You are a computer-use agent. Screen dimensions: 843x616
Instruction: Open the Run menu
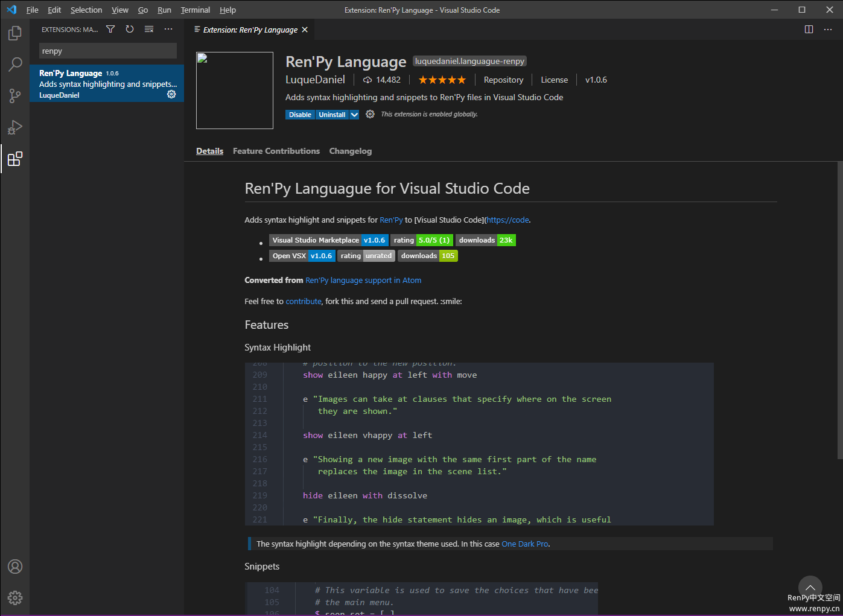pos(164,10)
